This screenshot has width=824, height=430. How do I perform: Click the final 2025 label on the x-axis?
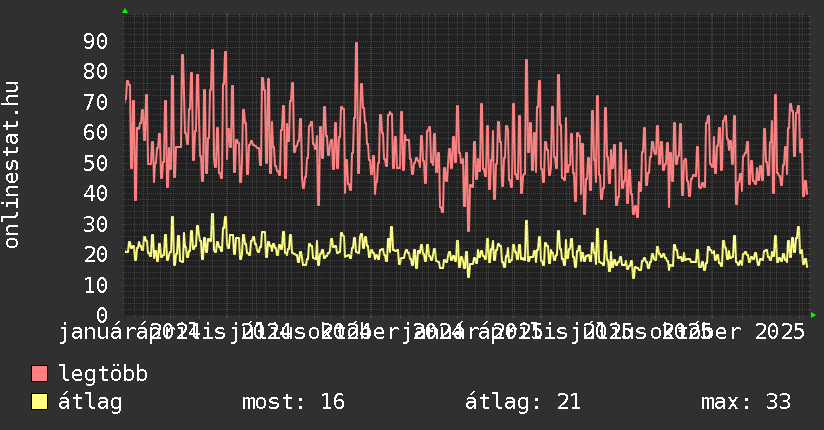pyautogui.click(x=780, y=331)
